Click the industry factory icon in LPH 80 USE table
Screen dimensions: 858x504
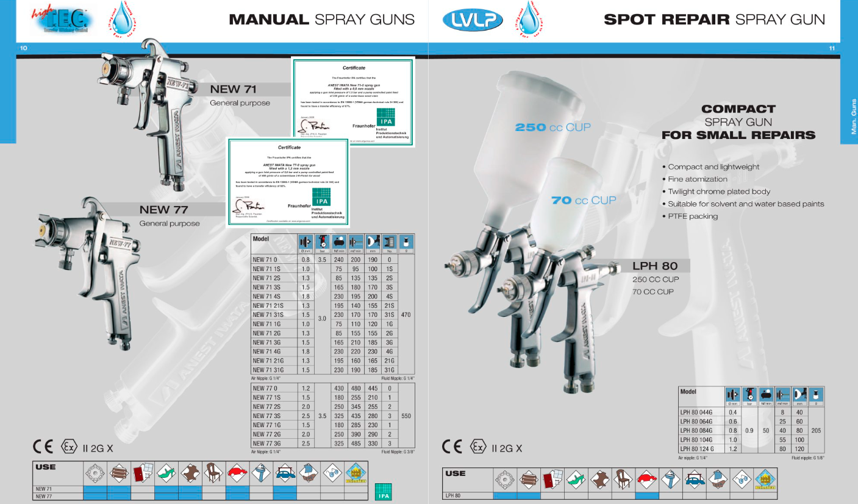coord(765,480)
